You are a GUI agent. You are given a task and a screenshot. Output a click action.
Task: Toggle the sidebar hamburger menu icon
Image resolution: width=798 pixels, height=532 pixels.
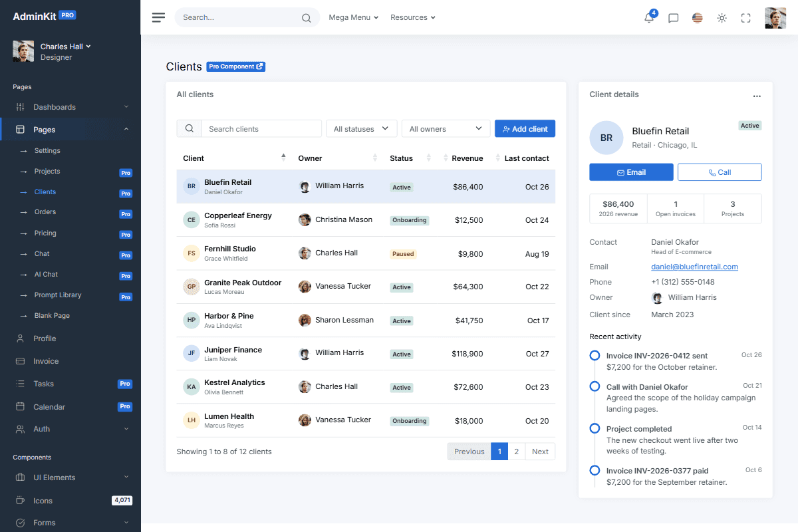[158, 17]
